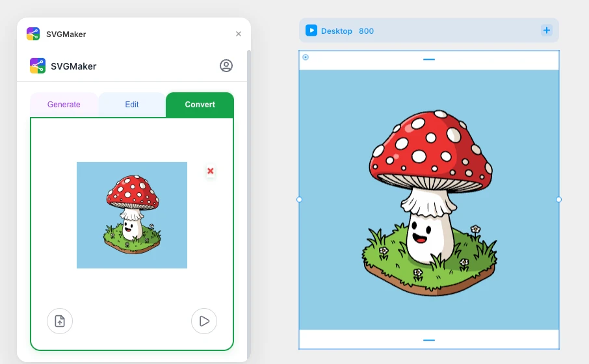Click the left resize handle of frame

(300, 200)
